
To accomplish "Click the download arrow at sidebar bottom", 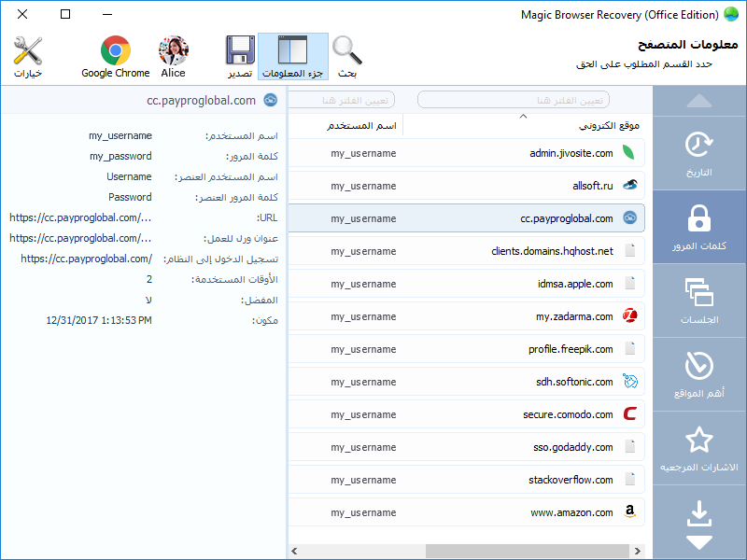I will pos(698,511).
